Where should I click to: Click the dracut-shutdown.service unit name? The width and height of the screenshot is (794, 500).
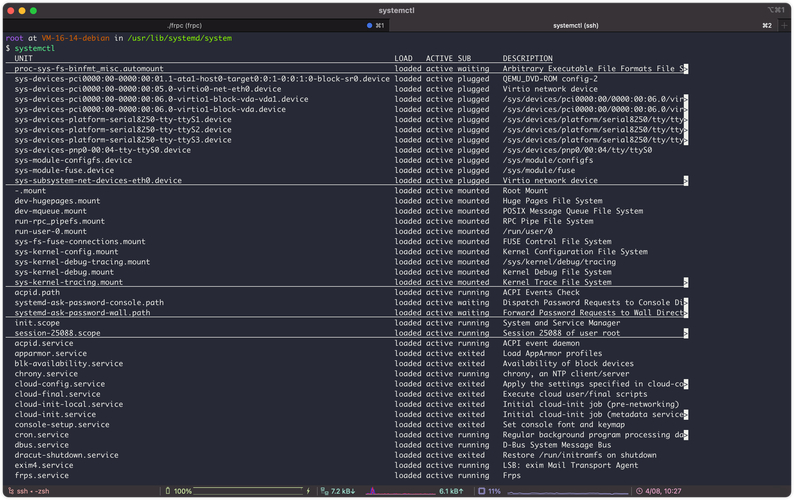click(x=66, y=455)
